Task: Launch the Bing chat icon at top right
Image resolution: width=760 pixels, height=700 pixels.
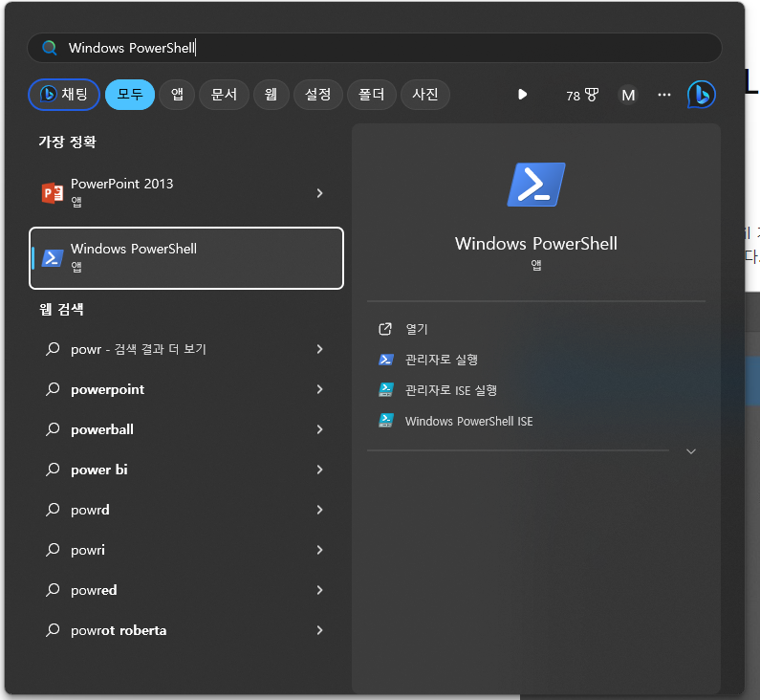Action: click(x=702, y=95)
